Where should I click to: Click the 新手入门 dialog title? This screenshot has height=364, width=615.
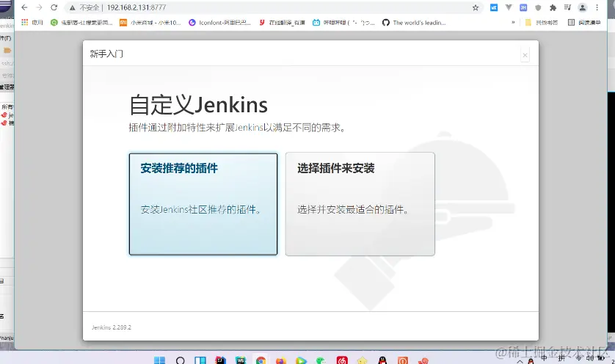[x=106, y=54]
